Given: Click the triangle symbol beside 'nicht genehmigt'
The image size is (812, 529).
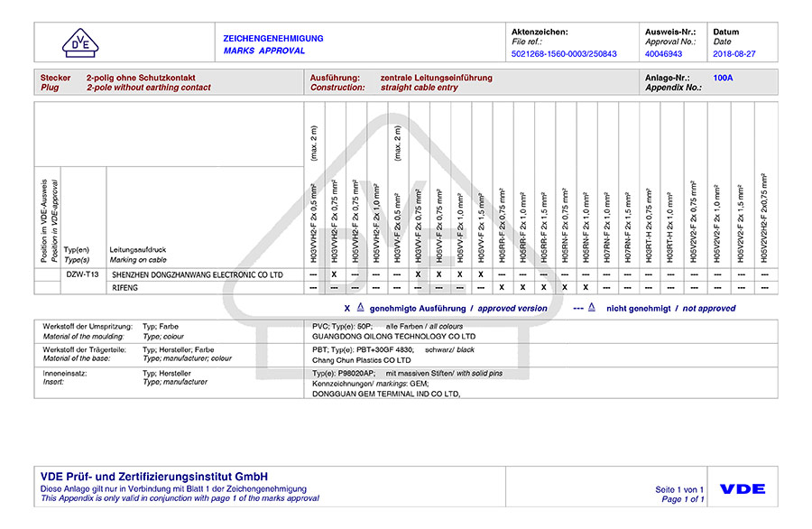Looking at the screenshot, I should (590, 307).
